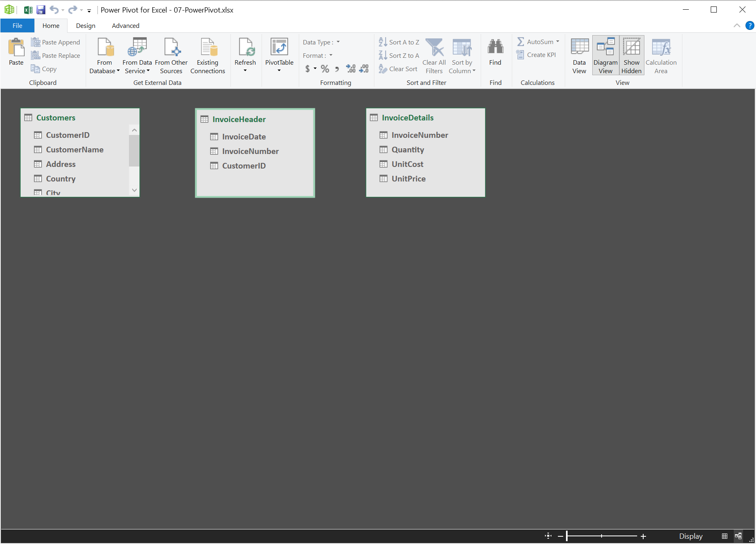Select grid view icon in status bar
This screenshot has height=544, width=756.
click(x=724, y=536)
